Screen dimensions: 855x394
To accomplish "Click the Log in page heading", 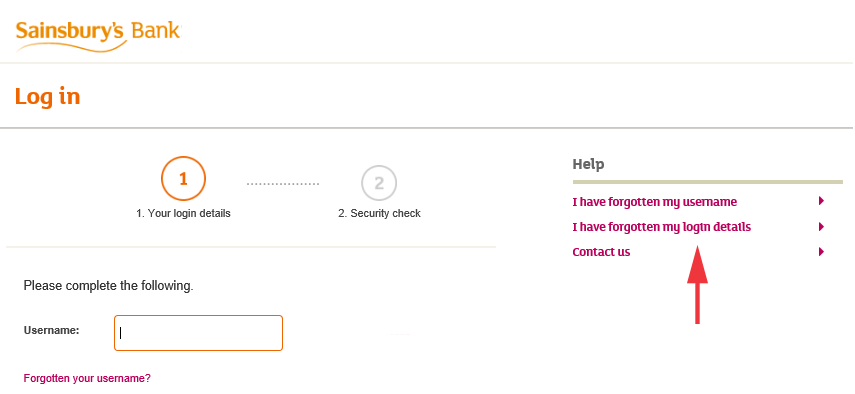I will [x=47, y=96].
